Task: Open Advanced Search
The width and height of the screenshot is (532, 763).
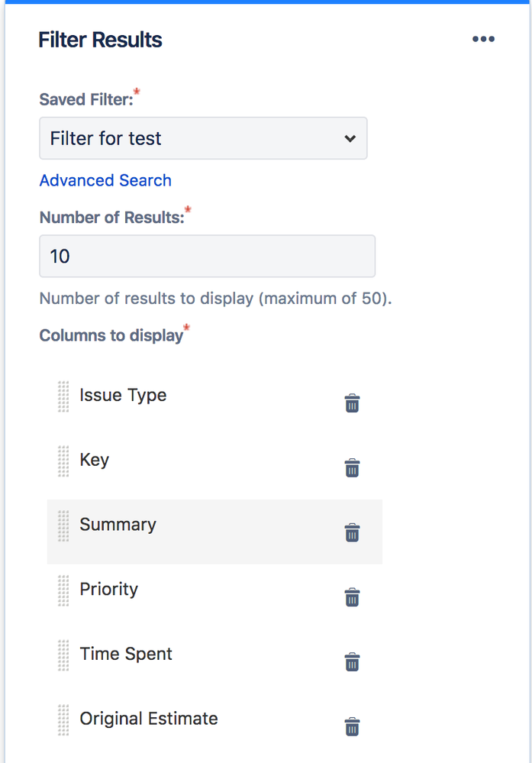Action: coord(105,180)
